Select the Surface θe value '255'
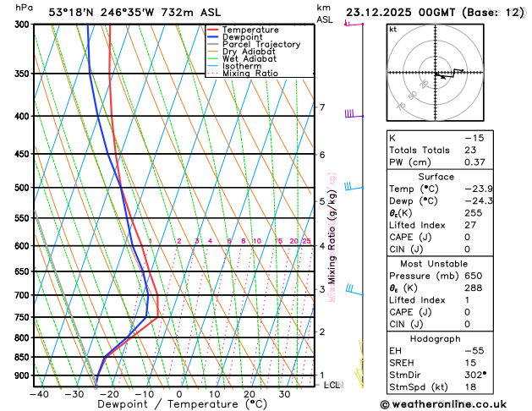Viewport: 532px width, 411px height. pos(474,213)
